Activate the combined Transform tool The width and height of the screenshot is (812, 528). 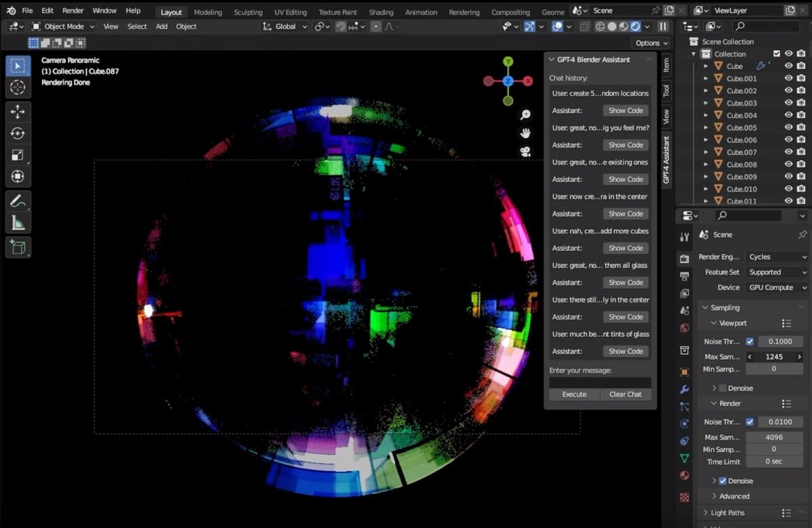tap(18, 177)
